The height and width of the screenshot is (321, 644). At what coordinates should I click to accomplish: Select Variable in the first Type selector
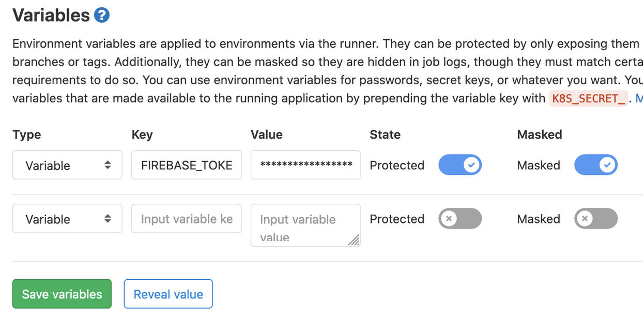point(67,165)
